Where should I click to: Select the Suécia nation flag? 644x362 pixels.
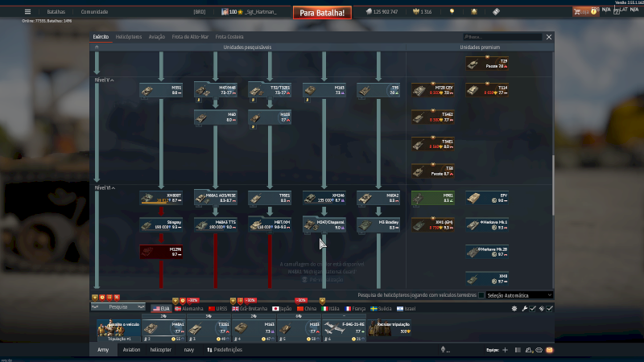[x=381, y=309]
